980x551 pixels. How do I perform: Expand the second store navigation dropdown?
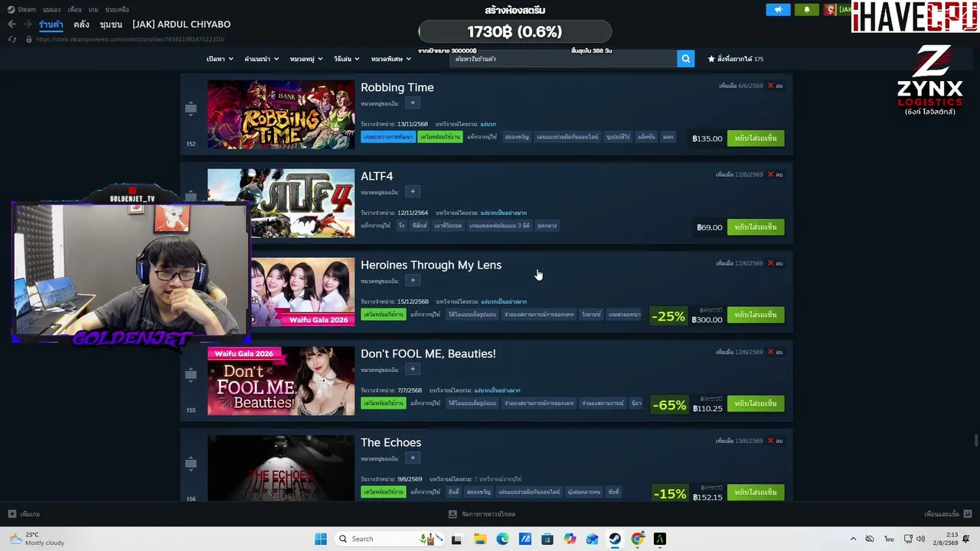tap(261, 59)
